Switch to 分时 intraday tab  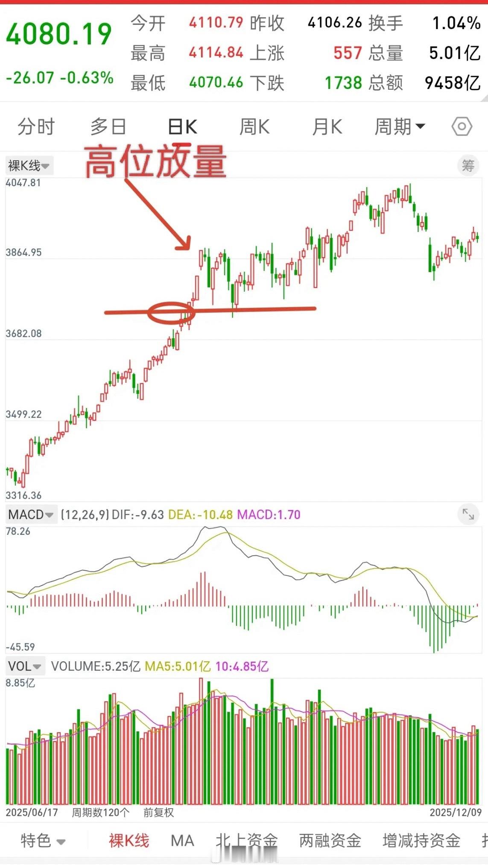click(36, 127)
